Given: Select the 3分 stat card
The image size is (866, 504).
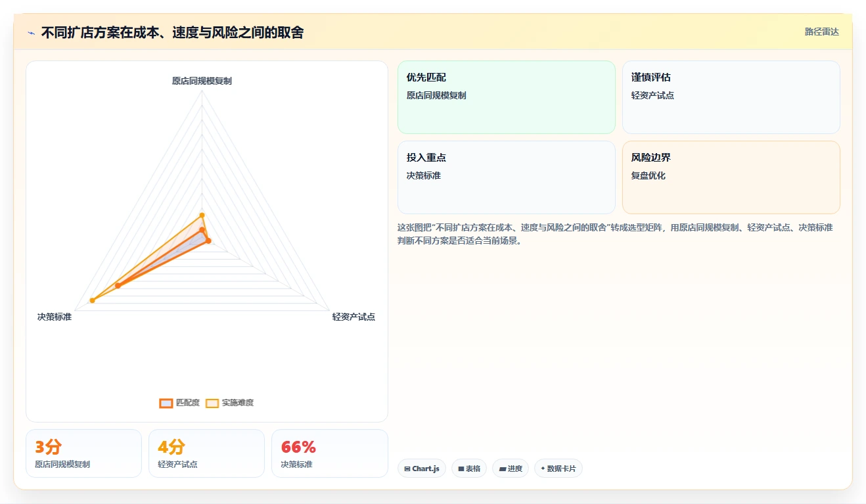Looking at the screenshot, I should point(83,453).
